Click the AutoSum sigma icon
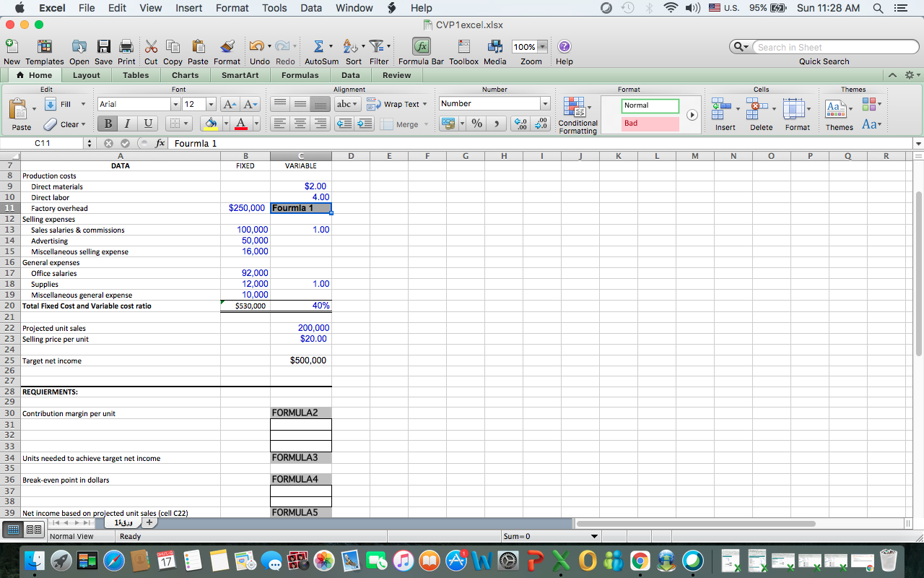The height and width of the screenshot is (578, 924). tap(318, 46)
